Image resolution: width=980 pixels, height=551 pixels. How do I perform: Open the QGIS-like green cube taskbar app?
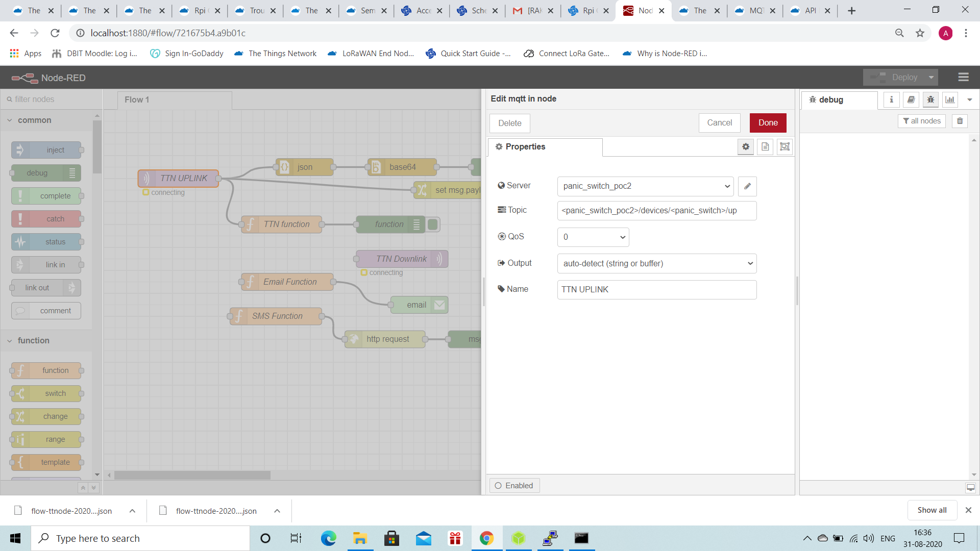tap(518, 538)
